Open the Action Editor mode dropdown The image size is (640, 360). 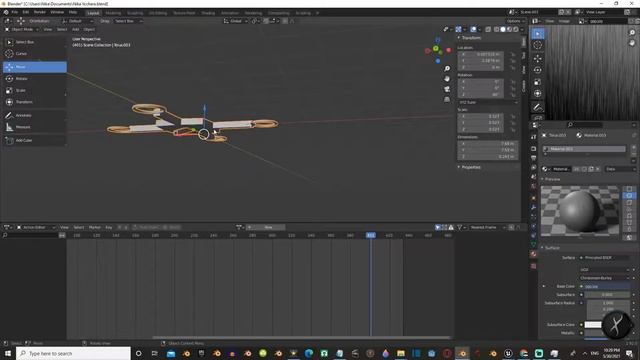point(36,227)
